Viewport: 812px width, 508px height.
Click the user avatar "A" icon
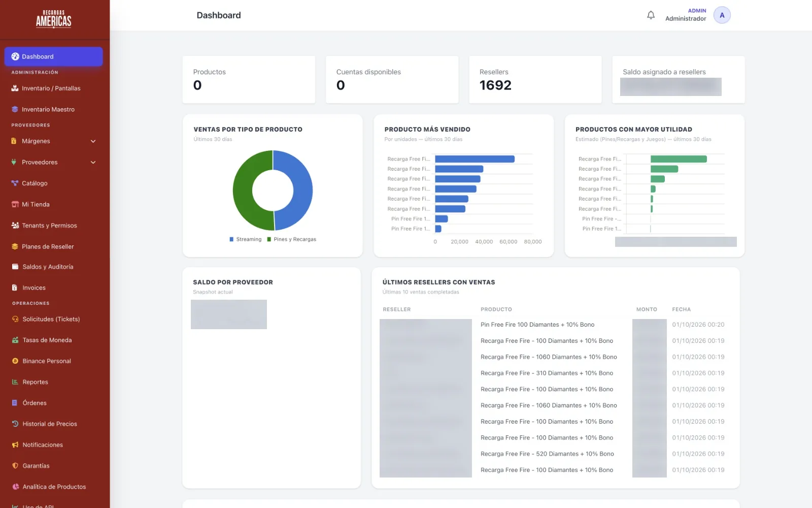722,15
